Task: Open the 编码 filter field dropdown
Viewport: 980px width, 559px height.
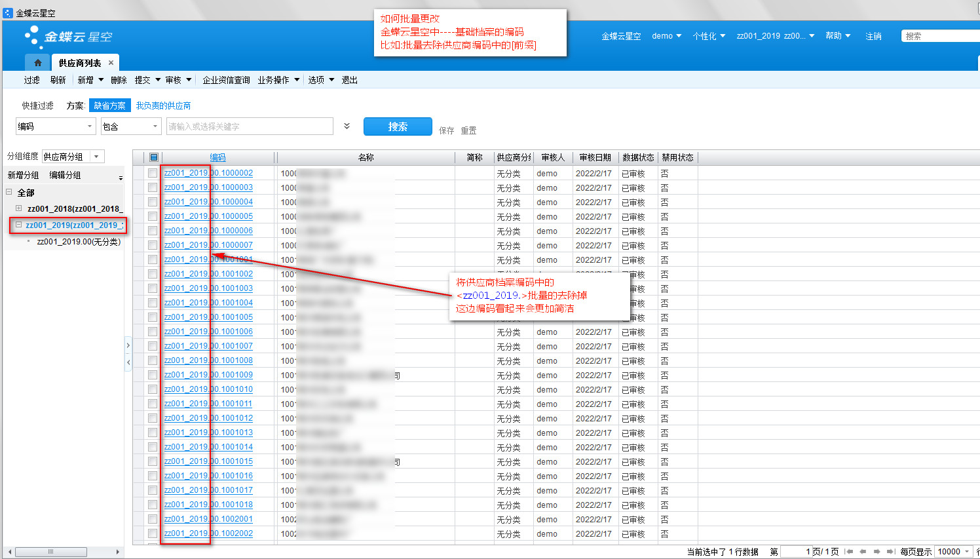Action: pos(90,126)
